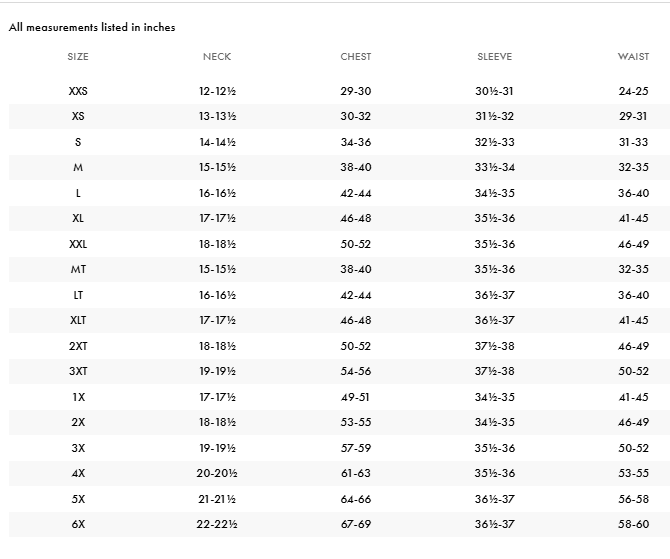Click chest value 64-66 in 5X row
670x559 pixels.
point(356,499)
